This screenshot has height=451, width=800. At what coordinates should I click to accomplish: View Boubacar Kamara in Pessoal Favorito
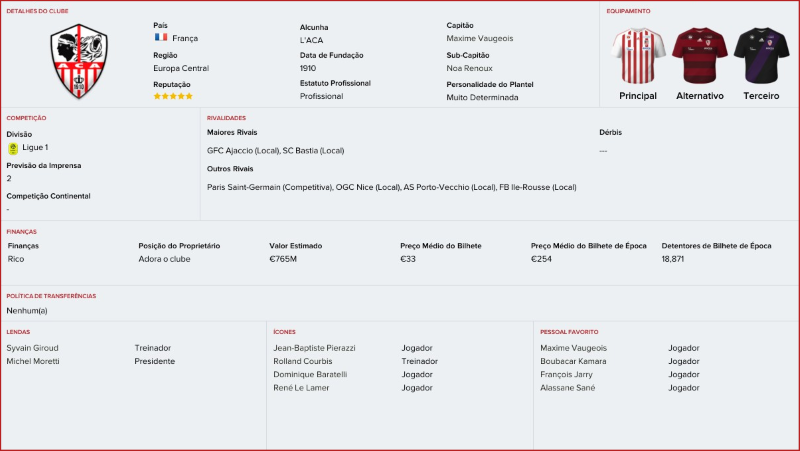(x=573, y=361)
